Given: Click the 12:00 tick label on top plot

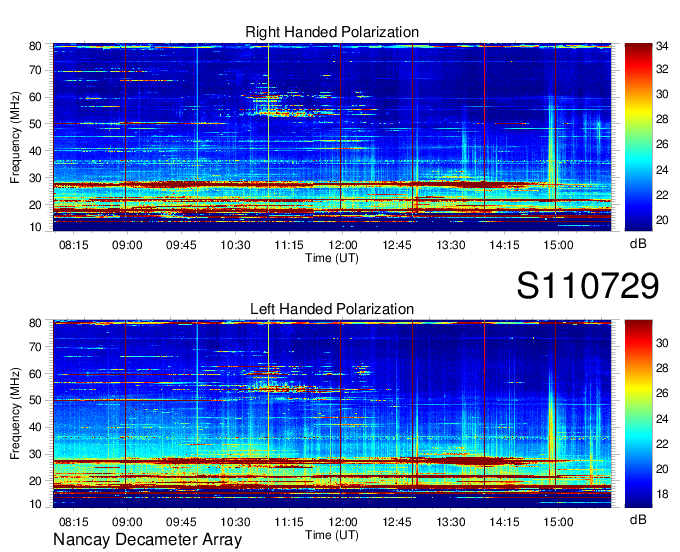Looking at the screenshot, I should (343, 245).
